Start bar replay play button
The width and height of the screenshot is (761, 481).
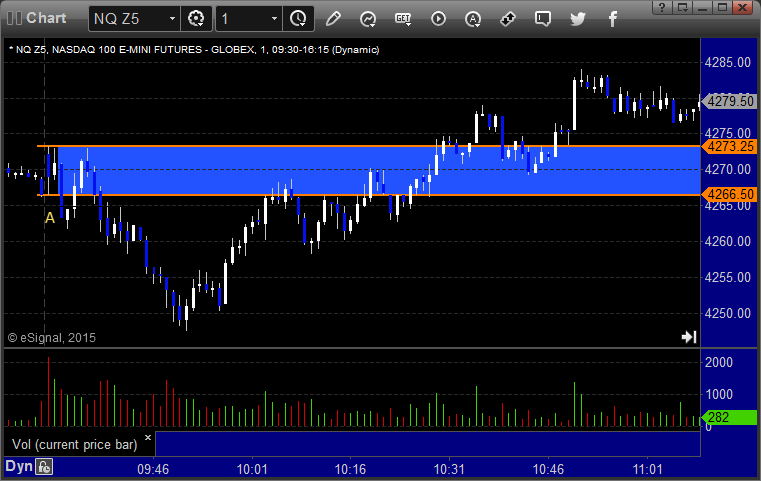pyautogui.click(x=438, y=19)
